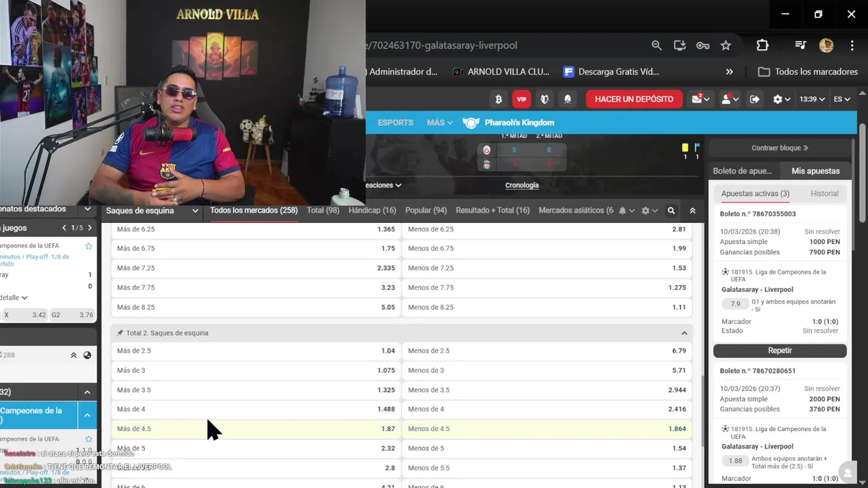This screenshot has height=488, width=868.
Task: Click Contraer bloque to collapse the bet slip
Action: click(780, 148)
